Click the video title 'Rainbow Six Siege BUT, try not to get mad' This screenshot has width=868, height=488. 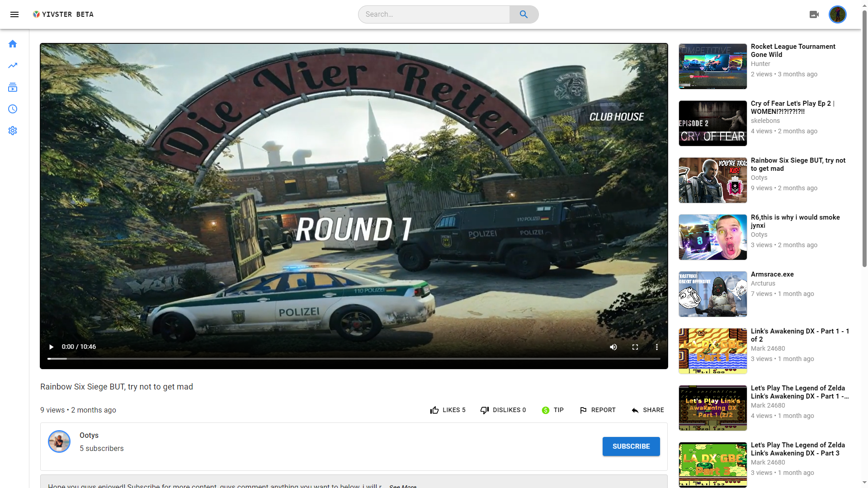tap(117, 387)
